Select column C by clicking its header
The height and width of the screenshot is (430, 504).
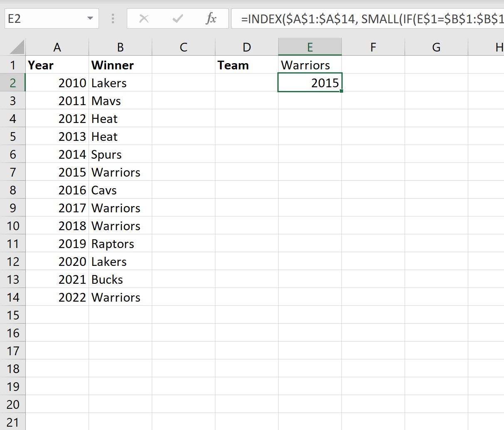(183, 47)
